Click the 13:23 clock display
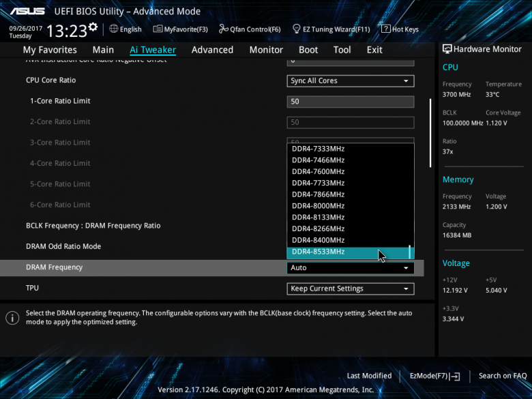Screen dimensions: 532x399 67,31
